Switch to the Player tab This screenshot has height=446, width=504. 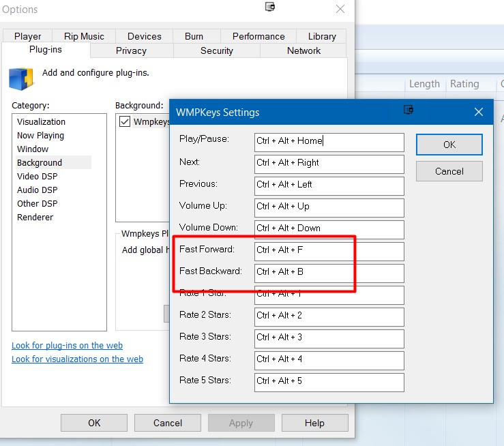(27, 36)
